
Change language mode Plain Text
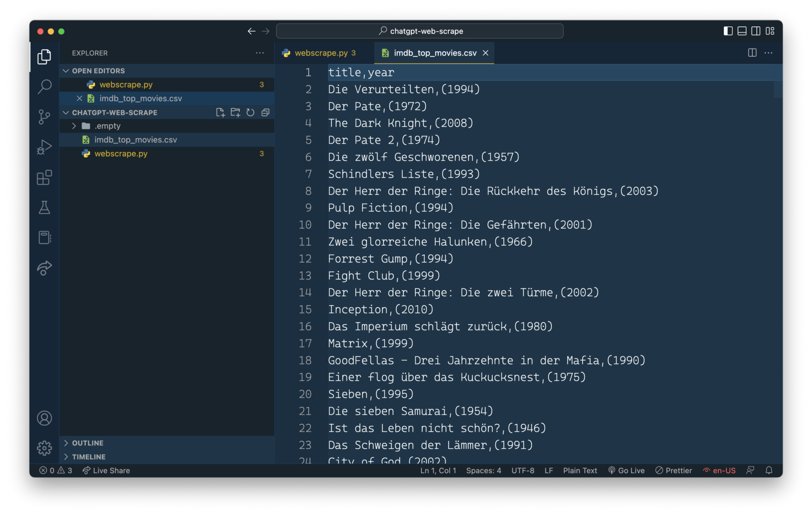click(580, 470)
